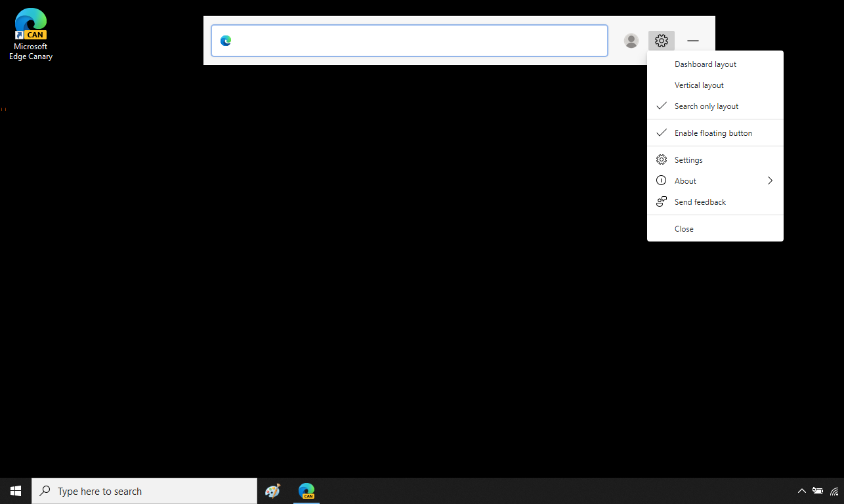Open the profile avatar menu
844x504 pixels.
click(x=631, y=40)
